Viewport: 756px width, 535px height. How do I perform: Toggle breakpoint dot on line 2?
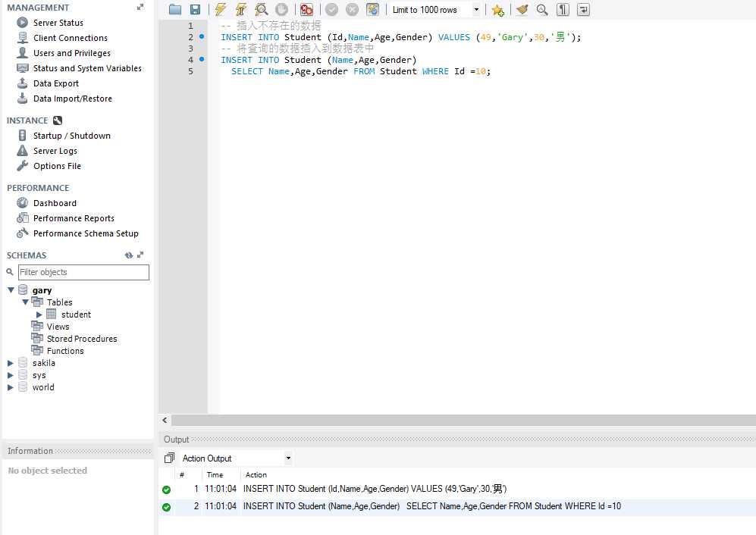pyautogui.click(x=202, y=36)
